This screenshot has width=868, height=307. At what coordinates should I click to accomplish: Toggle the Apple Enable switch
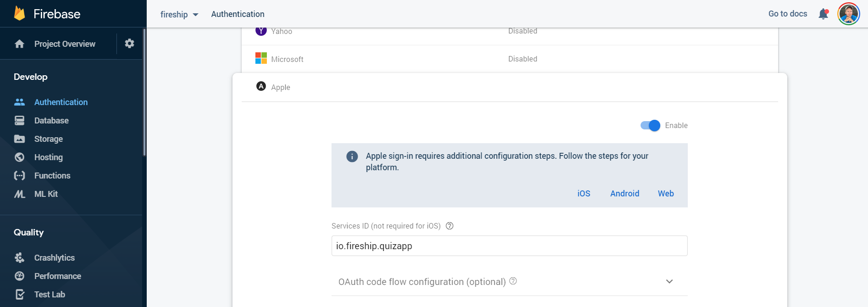650,125
